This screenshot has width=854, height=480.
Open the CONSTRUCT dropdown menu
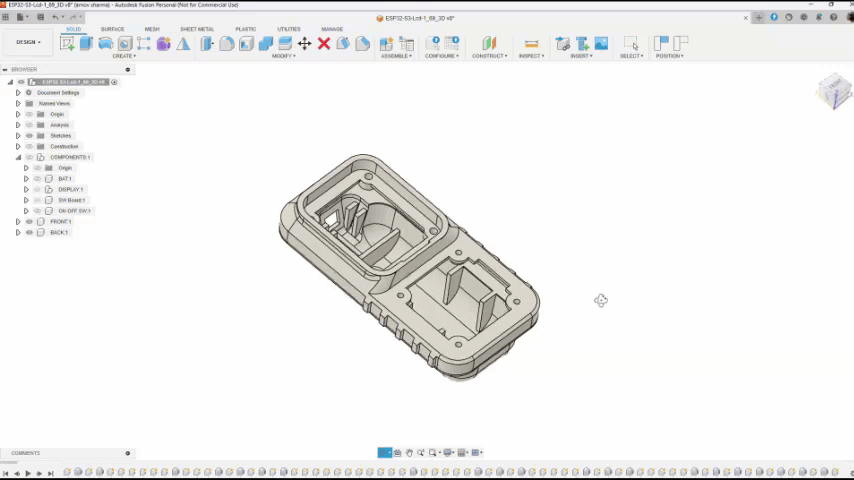tap(490, 56)
